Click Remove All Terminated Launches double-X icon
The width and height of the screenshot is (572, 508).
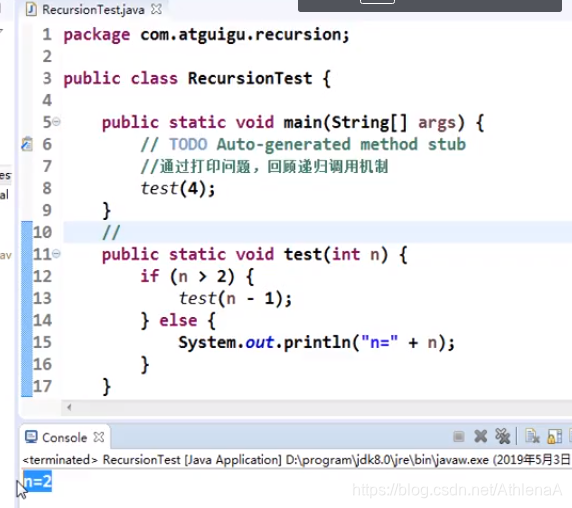[502, 436]
